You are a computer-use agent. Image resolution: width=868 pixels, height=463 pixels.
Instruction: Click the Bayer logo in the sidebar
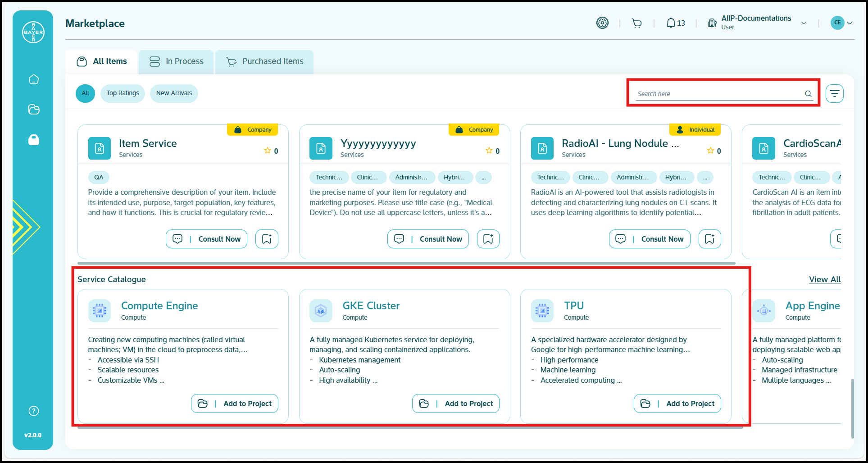33,32
